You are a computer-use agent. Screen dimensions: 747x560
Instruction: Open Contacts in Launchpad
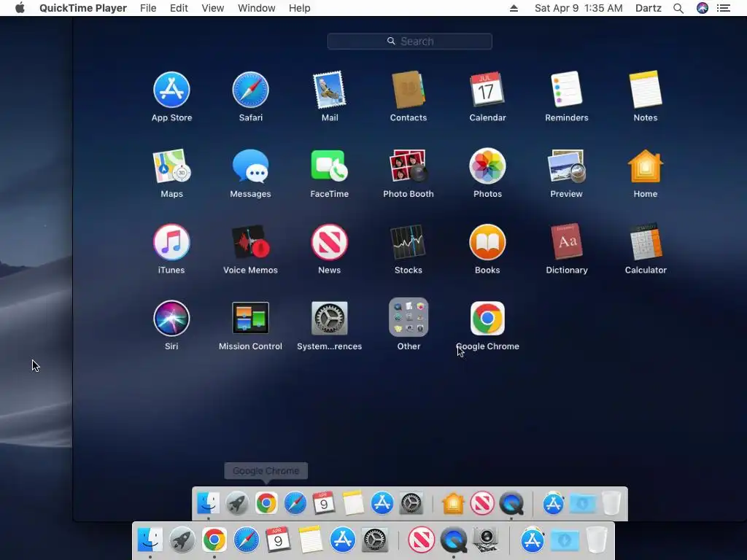tap(409, 90)
